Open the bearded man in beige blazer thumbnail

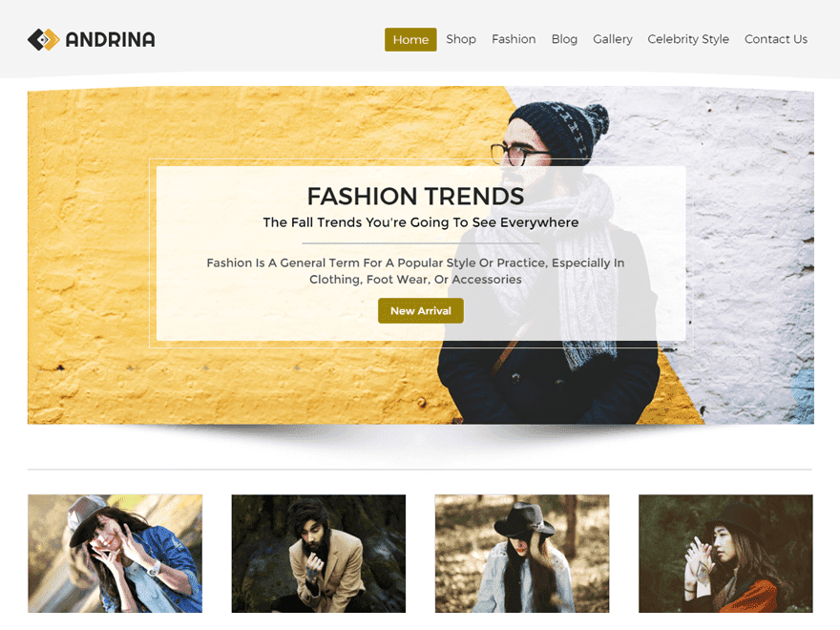[319, 554]
